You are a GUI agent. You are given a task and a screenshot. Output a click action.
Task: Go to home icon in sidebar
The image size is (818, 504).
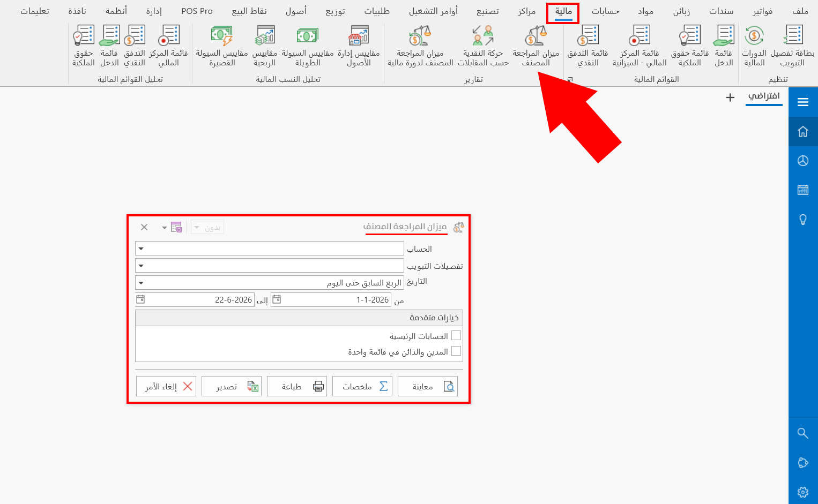(803, 131)
